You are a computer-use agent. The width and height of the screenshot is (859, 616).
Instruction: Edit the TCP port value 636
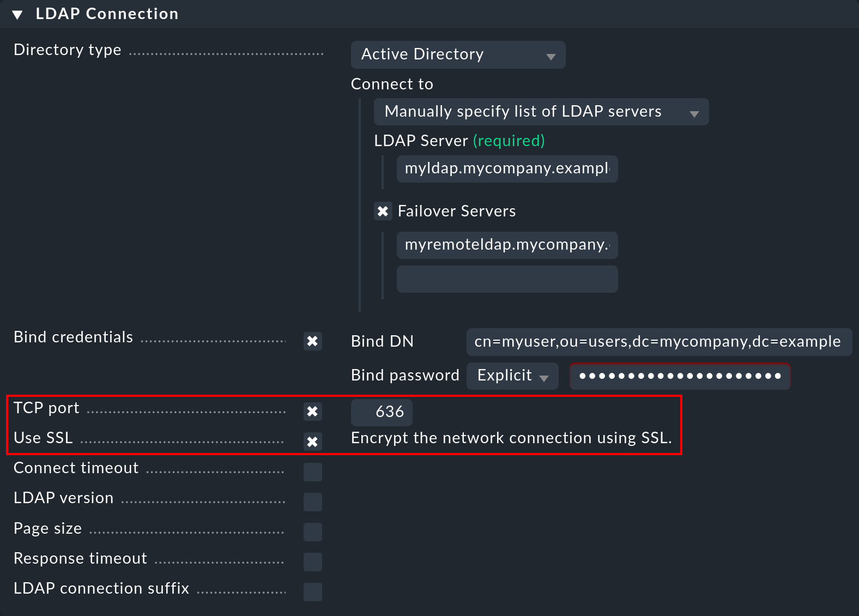click(x=382, y=412)
